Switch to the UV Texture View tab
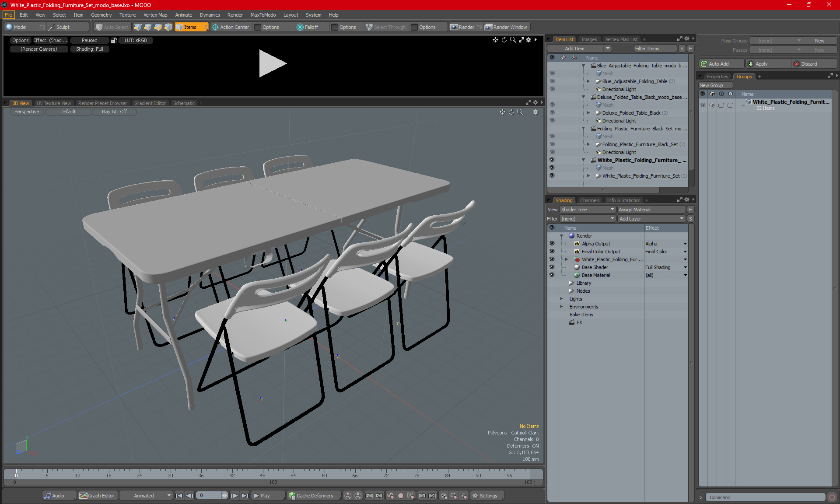 (53, 103)
